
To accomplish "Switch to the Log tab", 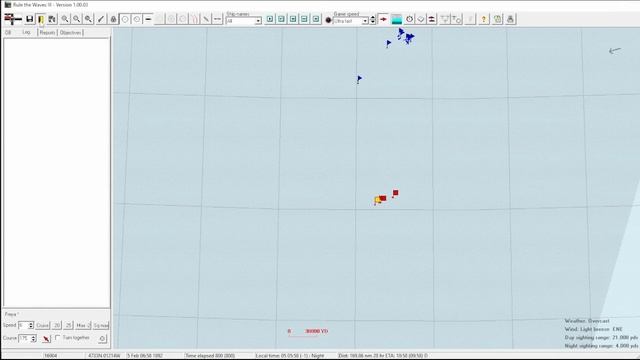I will point(27,32).
